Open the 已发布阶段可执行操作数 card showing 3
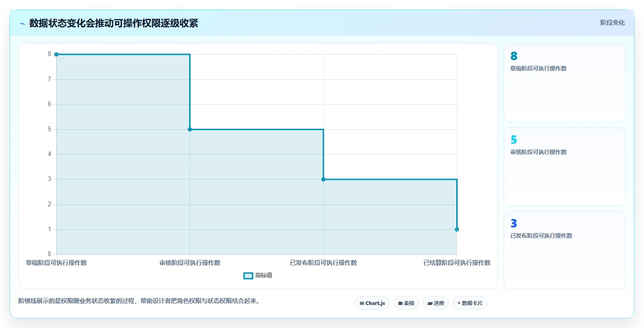Viewport: 644px width, 328px height. (564, 250)
